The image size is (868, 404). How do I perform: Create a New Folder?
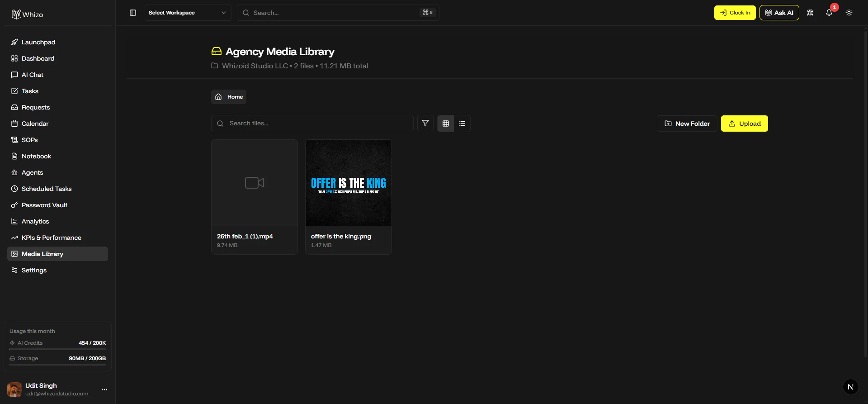point(687,124)
